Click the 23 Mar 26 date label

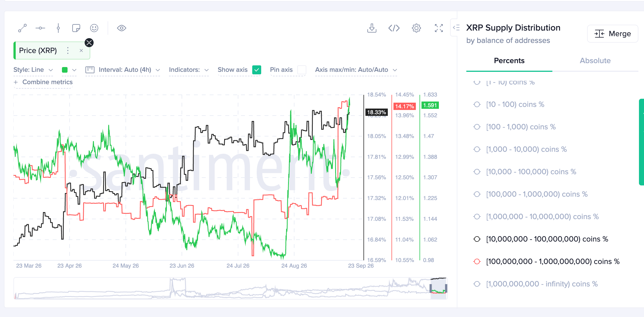tap(29, 266)
